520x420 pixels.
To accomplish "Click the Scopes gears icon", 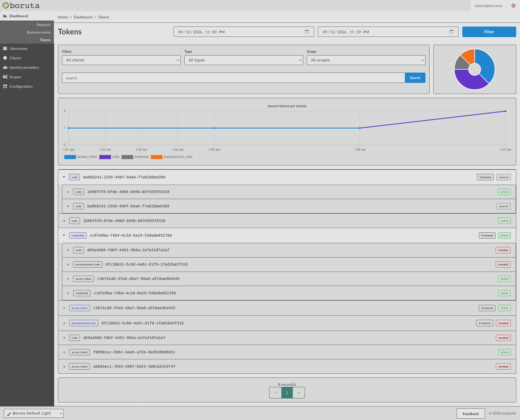I will coord(5,77).
